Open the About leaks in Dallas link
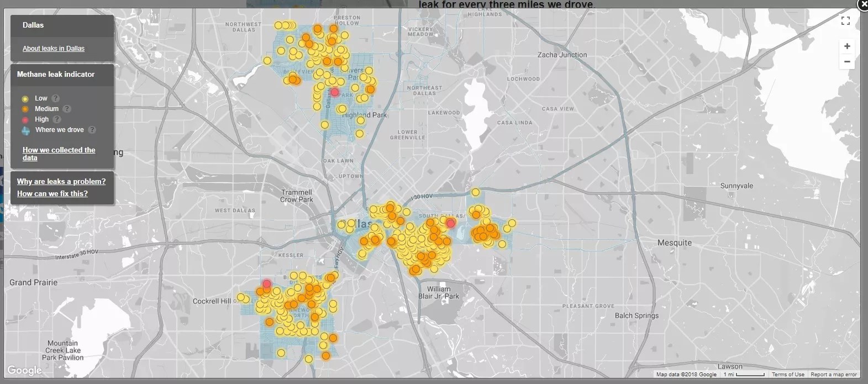 [54, 49]
